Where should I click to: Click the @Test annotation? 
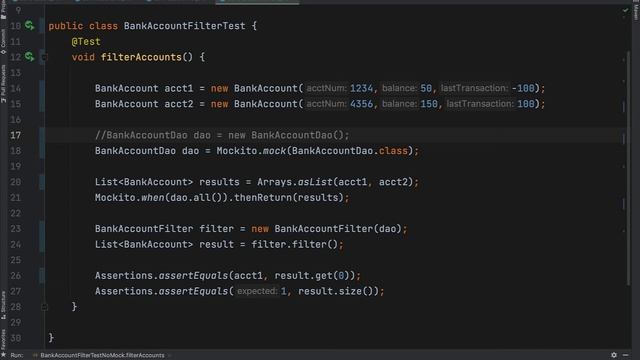pyautogui.click(x=86, y=42)
